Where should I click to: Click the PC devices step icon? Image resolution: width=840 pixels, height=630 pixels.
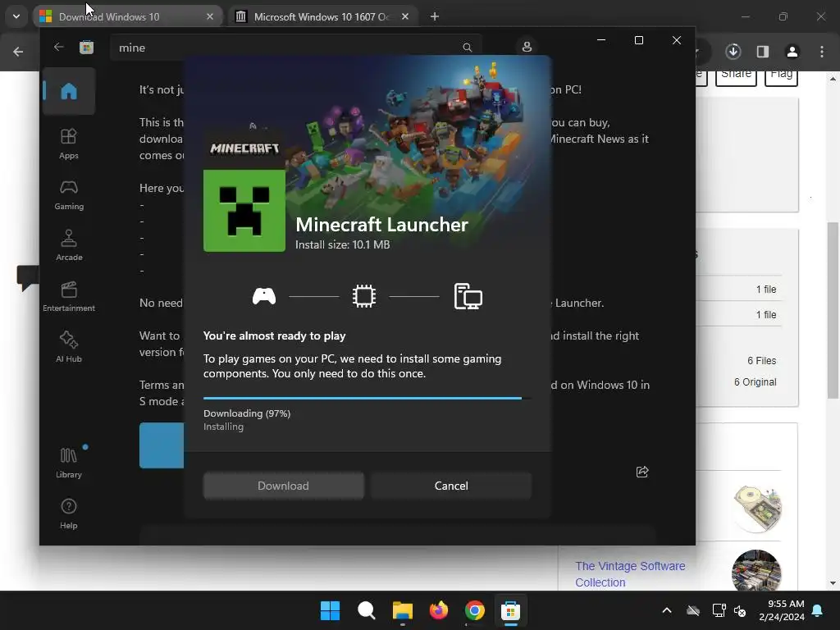(468, 295)
